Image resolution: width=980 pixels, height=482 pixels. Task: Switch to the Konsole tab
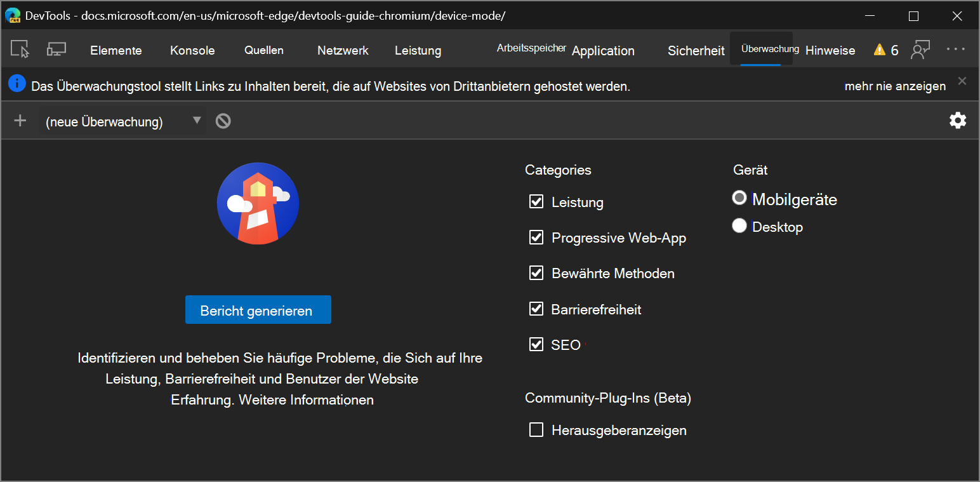point(192,50)
